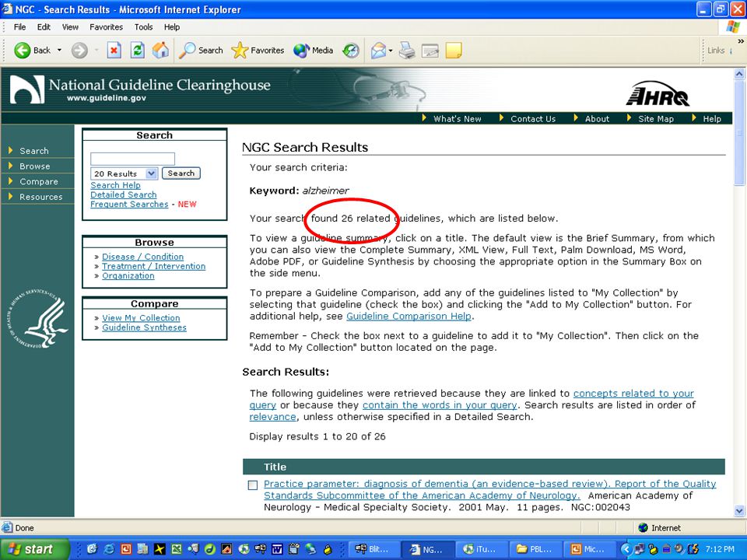Screen dimensions: 747x560
Task: Open the relevance link
Action: [x=272, y=417]
